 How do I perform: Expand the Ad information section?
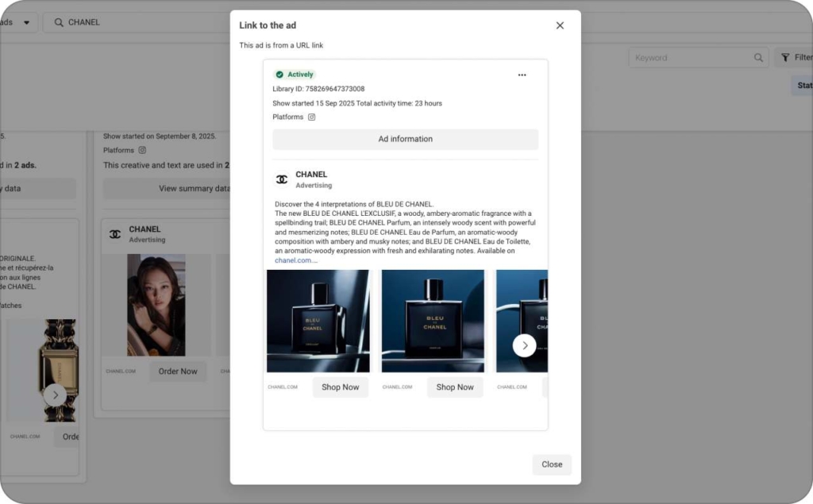(x=405, y=139)
